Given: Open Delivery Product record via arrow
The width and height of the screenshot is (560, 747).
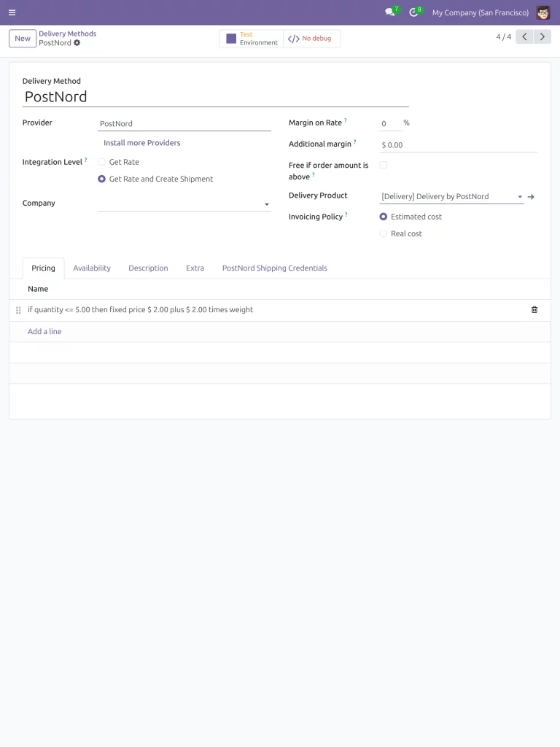Looking at the screenshot, I should (x=531, y=197).
